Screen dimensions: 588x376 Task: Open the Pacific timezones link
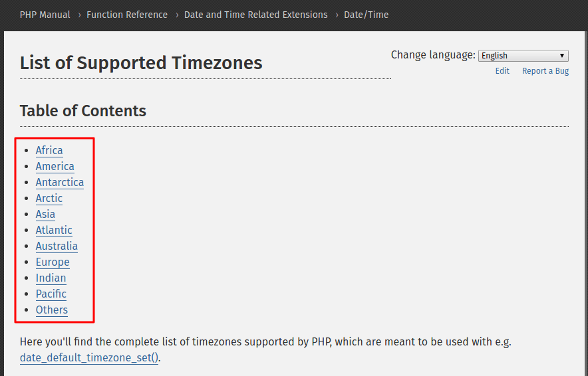point(51,294)
